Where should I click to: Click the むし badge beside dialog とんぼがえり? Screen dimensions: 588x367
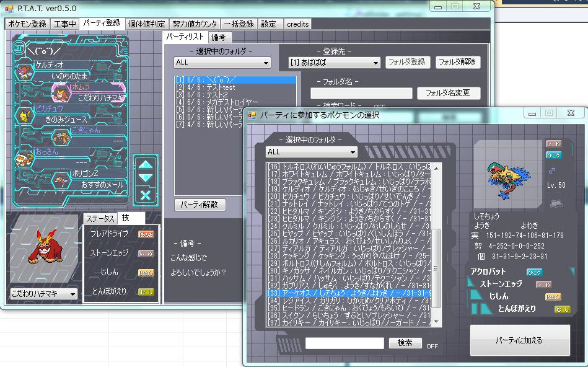[562, 309]
